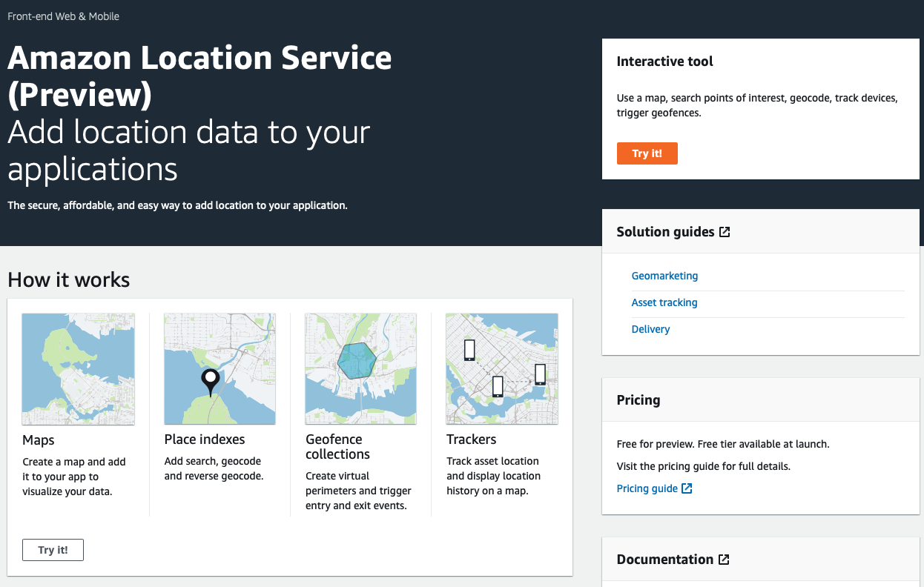
Task: Click 'Create a map and add it' description
Action: pyautogui.click(x=74, y=477)
